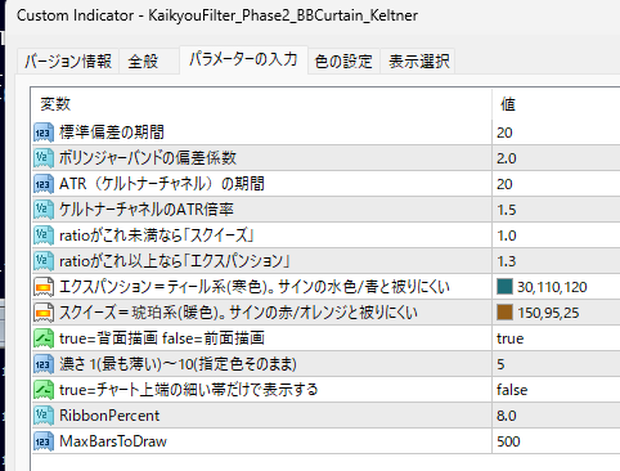Screen dimensions: 620x471
Task: Select the amber 150,95,25 color swatch
Action: tap(505, 312)
